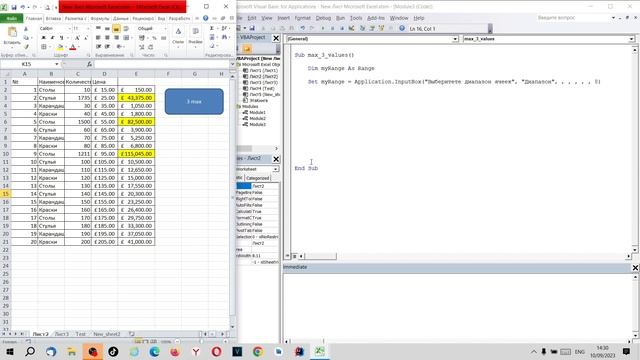
Task: Open the (General) object dropdown
Action: [455, 39]
